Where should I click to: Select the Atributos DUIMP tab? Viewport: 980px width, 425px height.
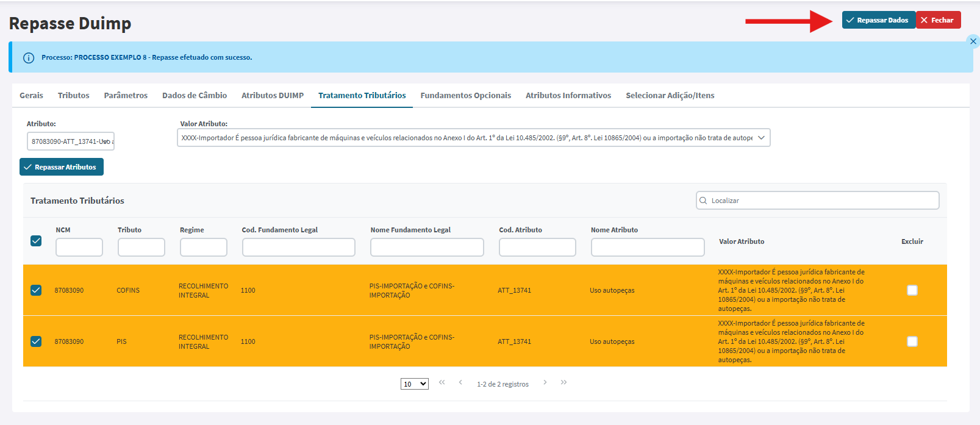[273, 95]
